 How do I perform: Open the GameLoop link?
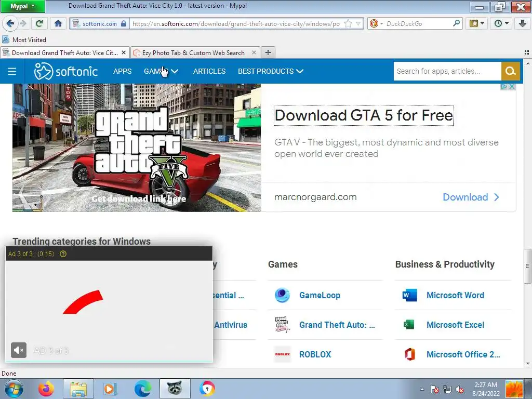[x=320, y=295]
